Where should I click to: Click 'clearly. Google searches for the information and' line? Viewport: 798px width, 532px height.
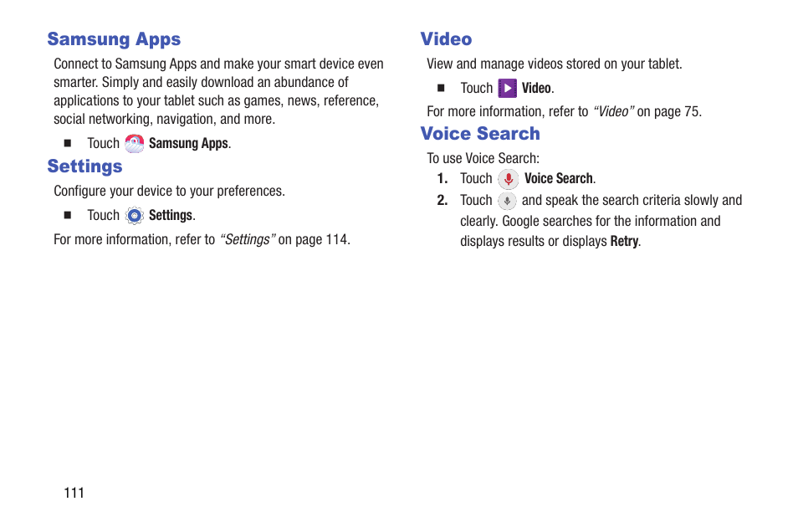[591, 221]
